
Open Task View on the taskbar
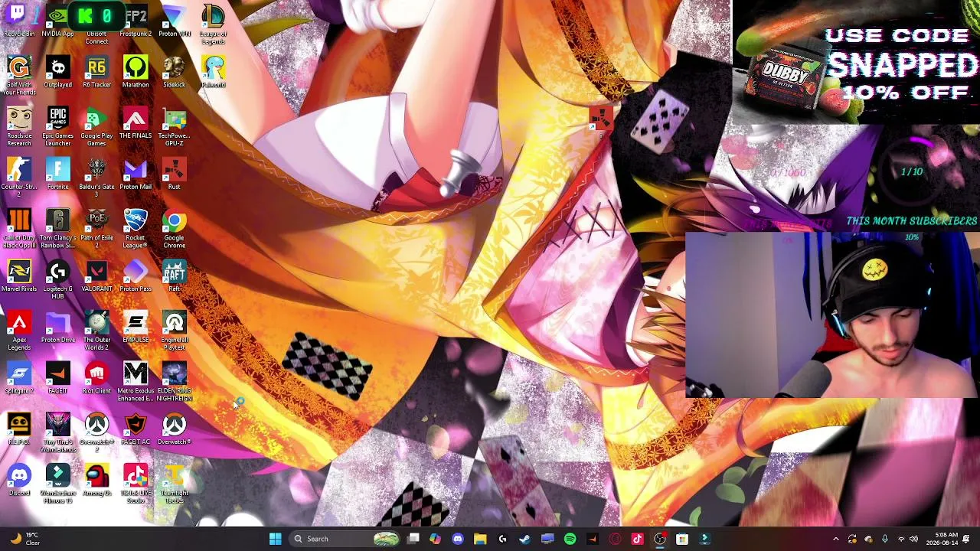click(413, 539)
